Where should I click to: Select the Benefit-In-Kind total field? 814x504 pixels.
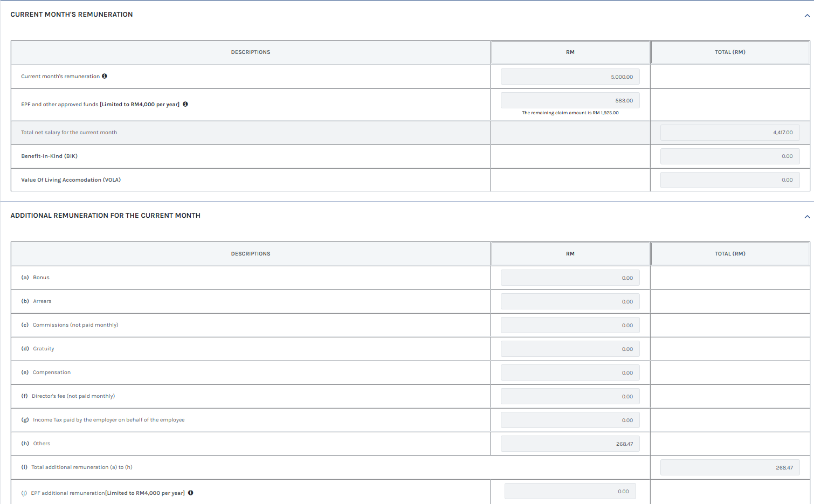click(x=730, y=156)
